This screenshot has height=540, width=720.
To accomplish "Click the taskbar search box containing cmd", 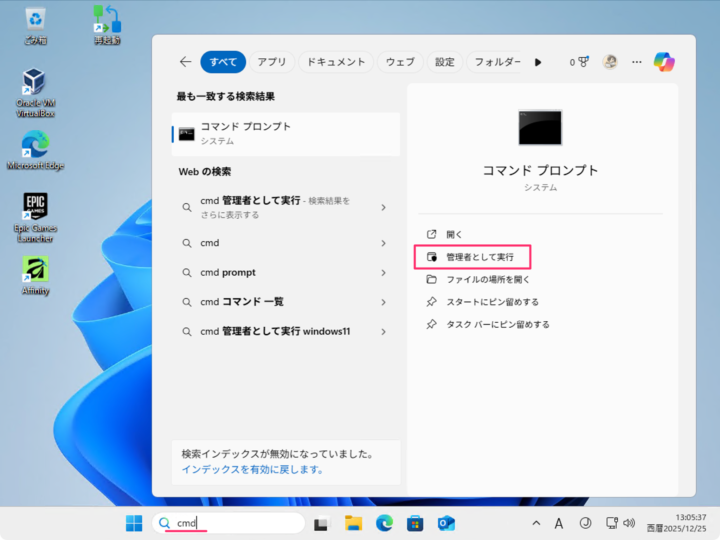I will coord(228,523).
